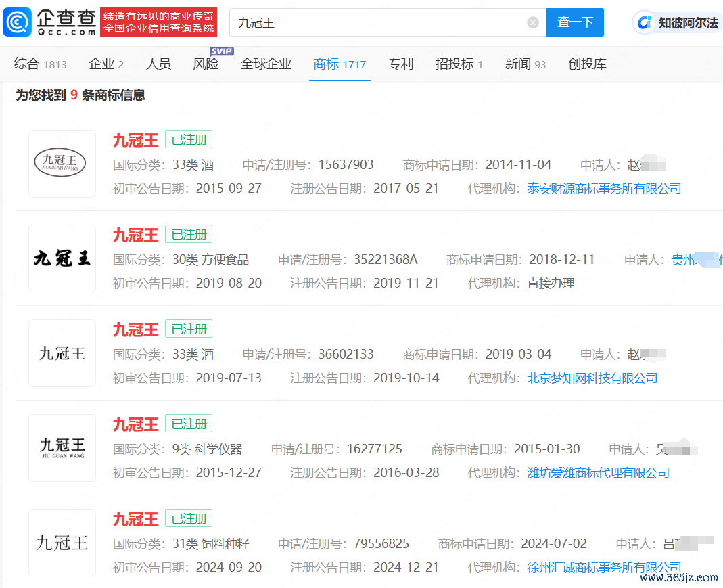Select the registration number 79556825
The width and height of the screenshot is (723, 588).
point(381,544)
